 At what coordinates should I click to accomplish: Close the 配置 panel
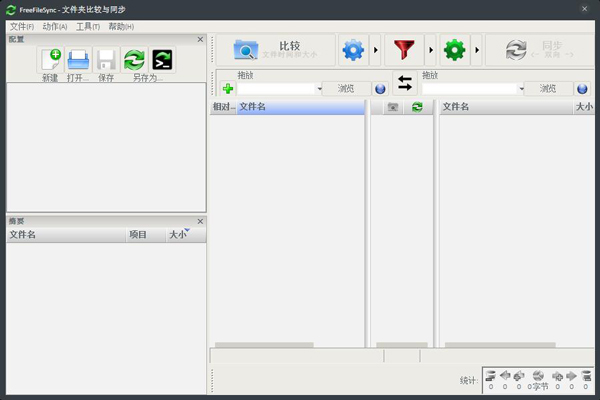pos(200,39)
